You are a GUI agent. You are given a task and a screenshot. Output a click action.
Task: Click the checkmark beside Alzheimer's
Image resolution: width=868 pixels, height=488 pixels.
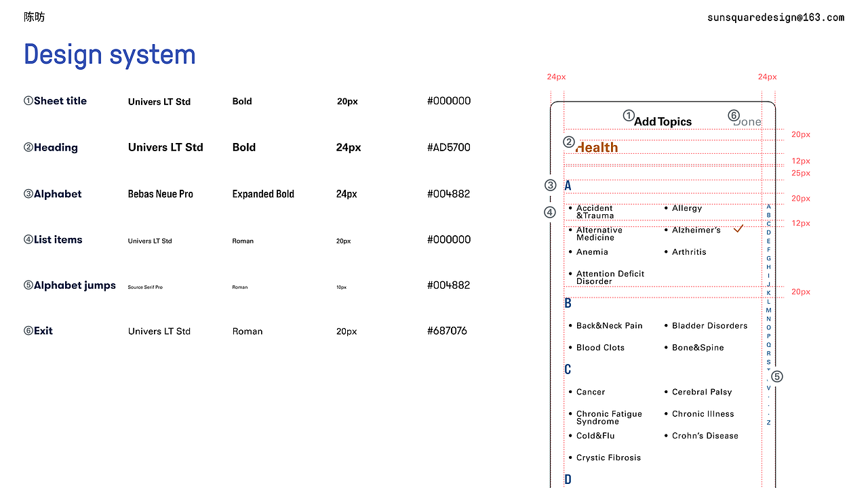pos(738,229)
